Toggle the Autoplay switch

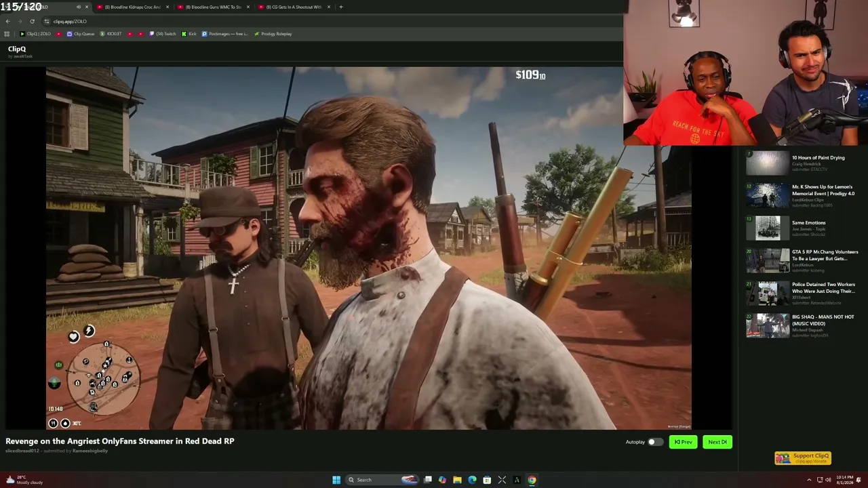tap(655, 442)
